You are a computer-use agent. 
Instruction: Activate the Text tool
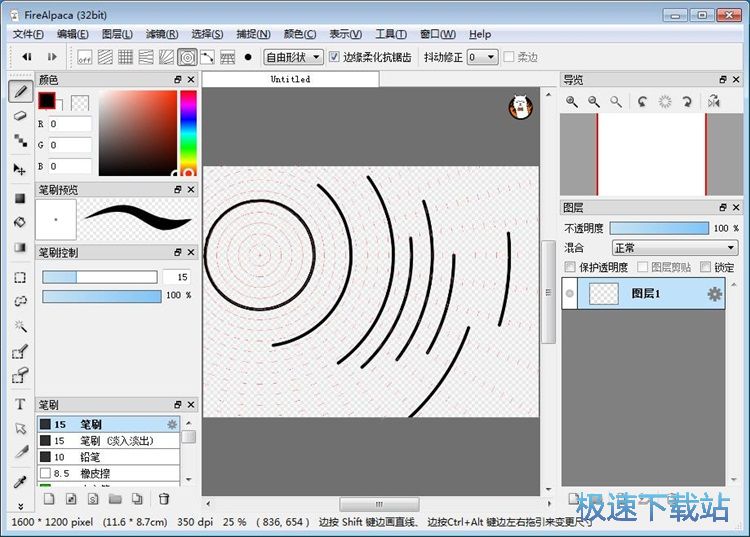20,404
